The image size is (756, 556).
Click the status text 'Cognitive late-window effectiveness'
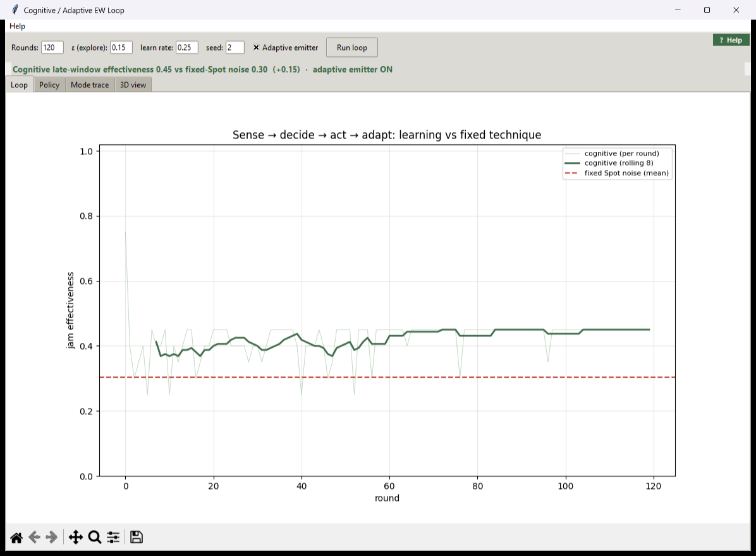(83, 70)
